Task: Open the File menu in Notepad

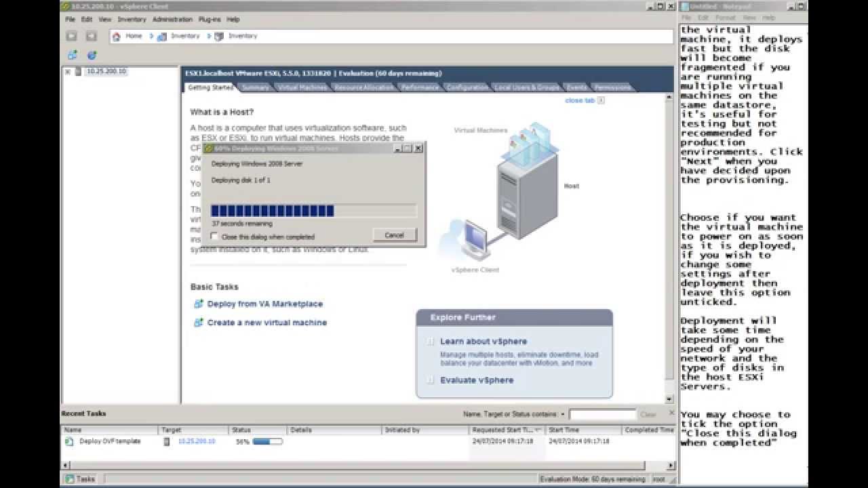Action: coord(686,18)
